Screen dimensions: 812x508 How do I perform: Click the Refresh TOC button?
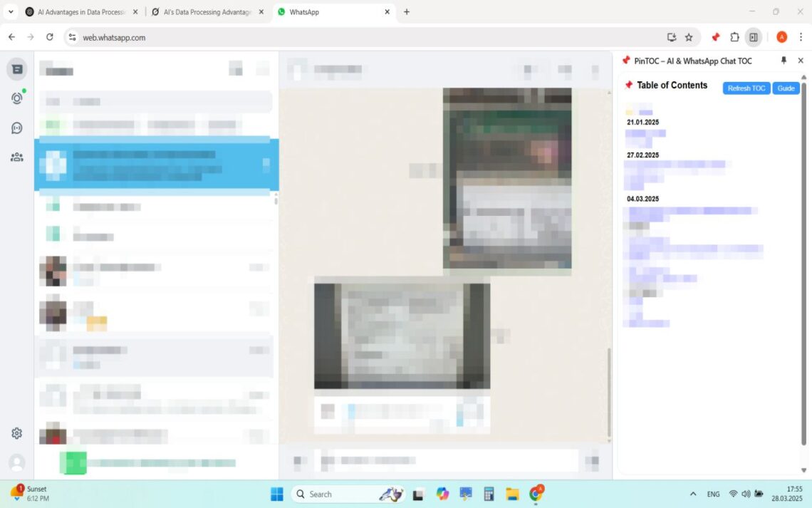[x=746, y=88]
